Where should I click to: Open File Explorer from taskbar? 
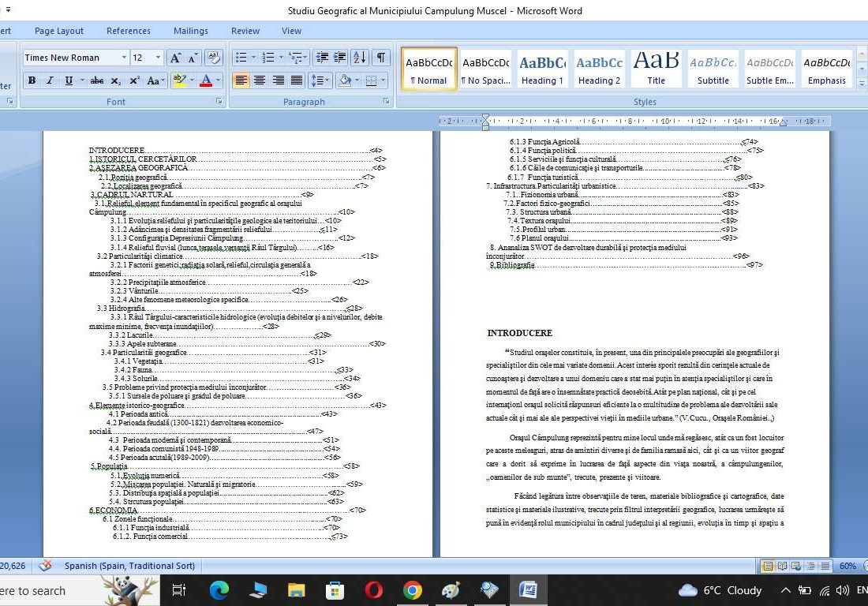[296, 590]
